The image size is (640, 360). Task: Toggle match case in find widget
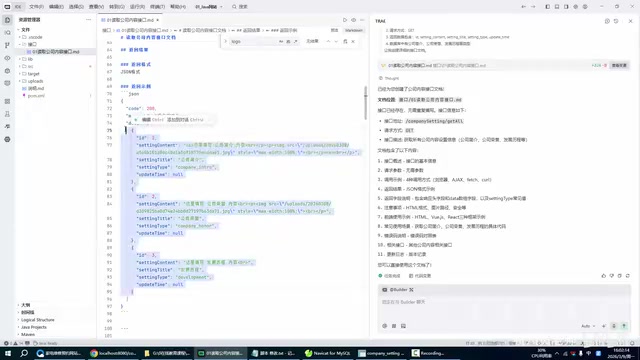281,41
